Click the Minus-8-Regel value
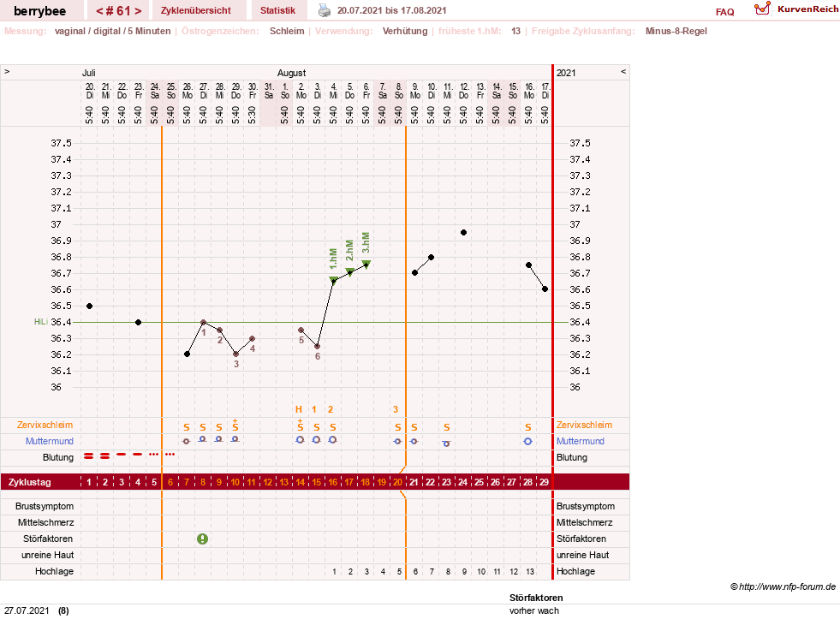Viewport: 840px width, 631px height. click(676, 31)
